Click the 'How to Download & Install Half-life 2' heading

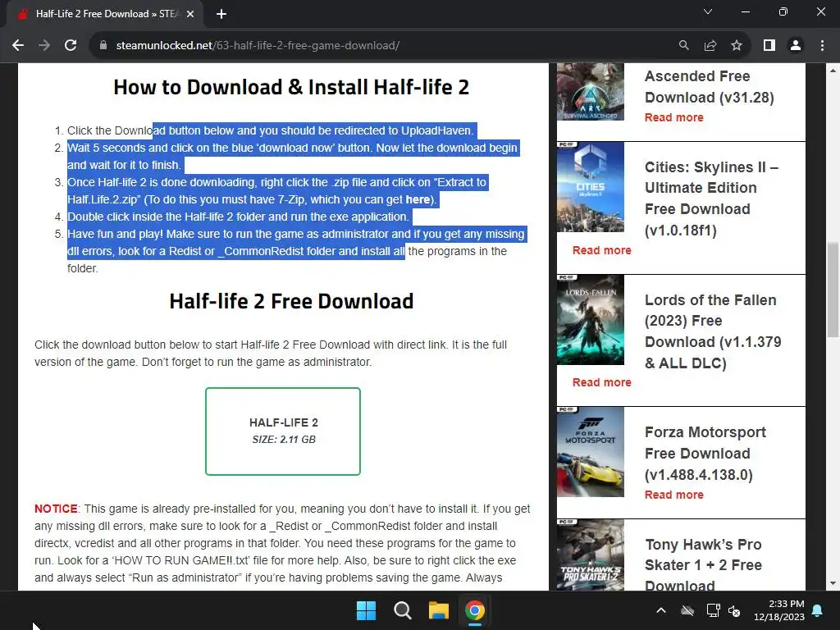(x=291, y=87)
